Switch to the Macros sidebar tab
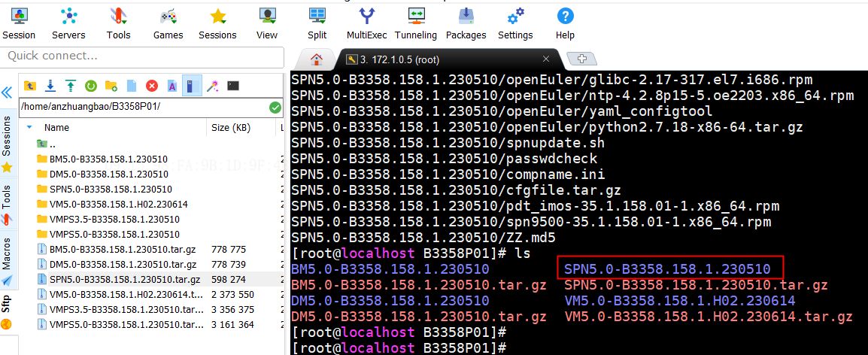 point(8,262)
